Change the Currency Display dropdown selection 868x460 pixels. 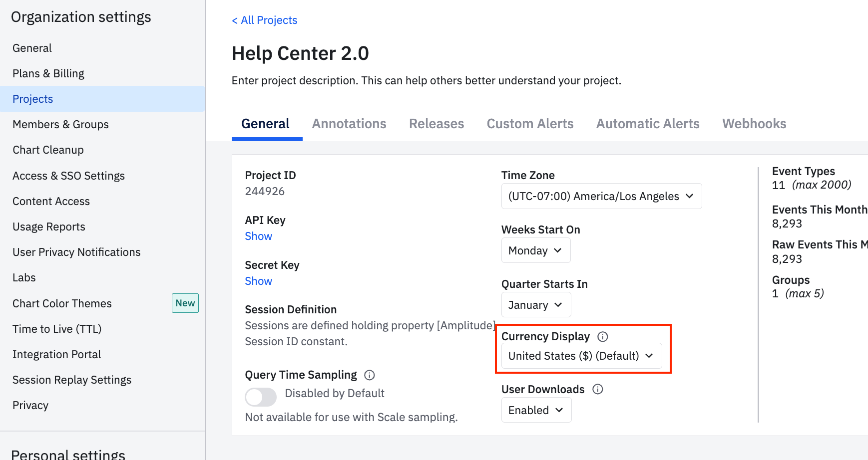click(x=581, y=356)
